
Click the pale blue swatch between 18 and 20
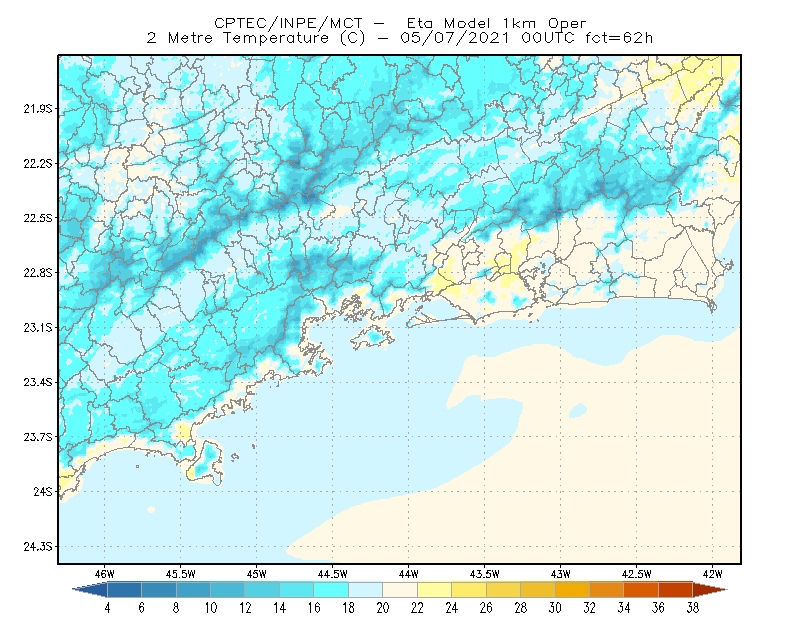[366, 590]
